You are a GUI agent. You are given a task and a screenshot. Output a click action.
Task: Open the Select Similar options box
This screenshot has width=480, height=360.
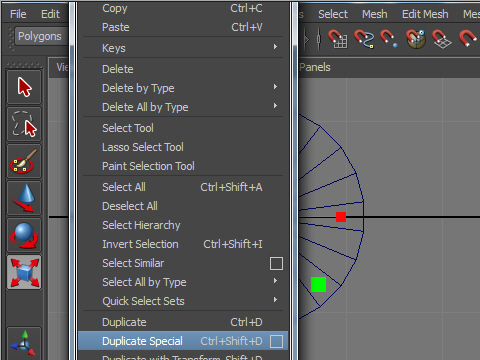[x=276, y=263]
